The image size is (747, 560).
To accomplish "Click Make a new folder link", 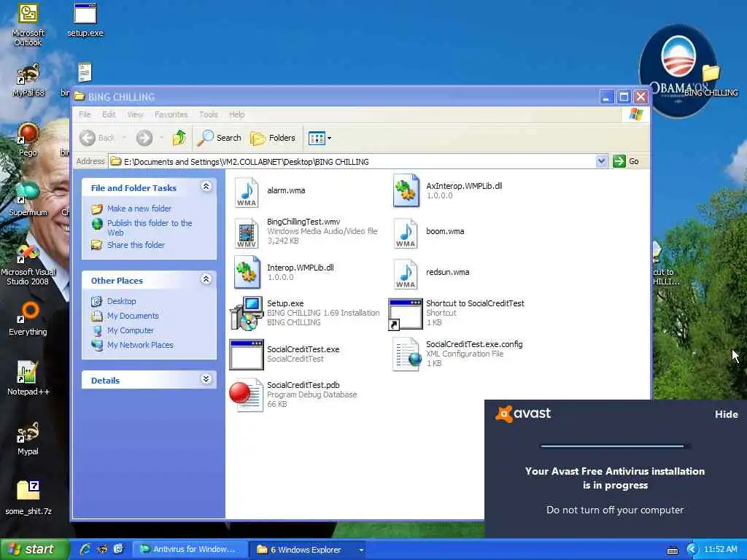I will (139, 209).
